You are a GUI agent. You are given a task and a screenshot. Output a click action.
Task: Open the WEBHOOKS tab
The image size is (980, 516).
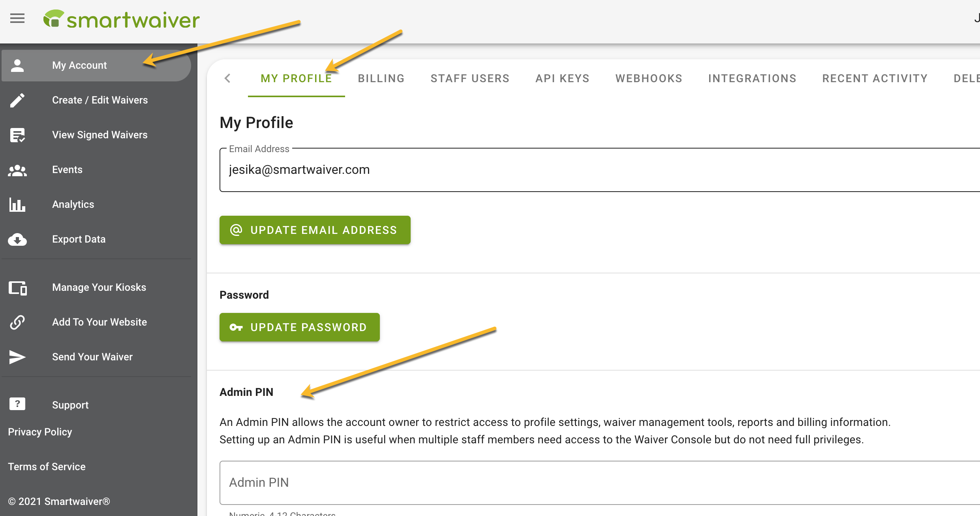pos(649,79)
